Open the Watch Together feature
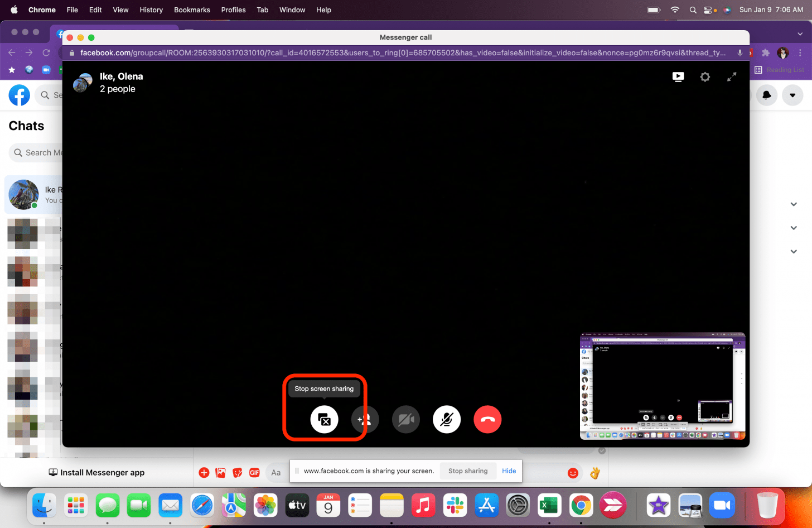The image size is (812, 528). pos(678,77)
